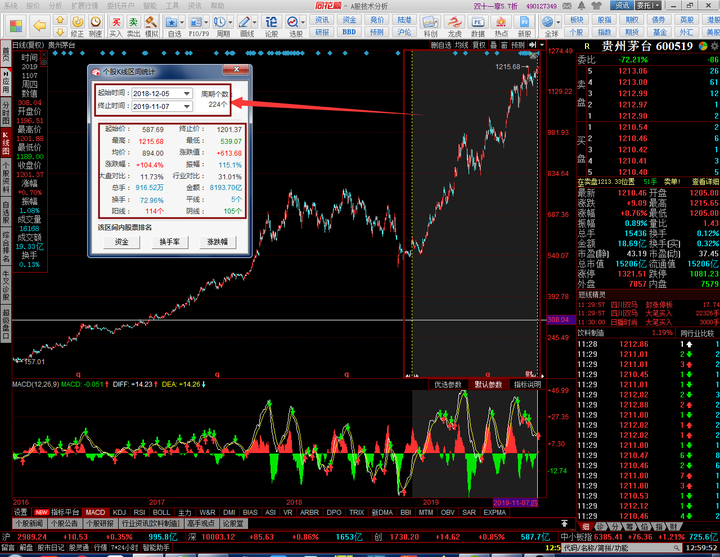Select the 画线 drawing pencil tool
Screen dimensions: 720x557
point(244,22)
